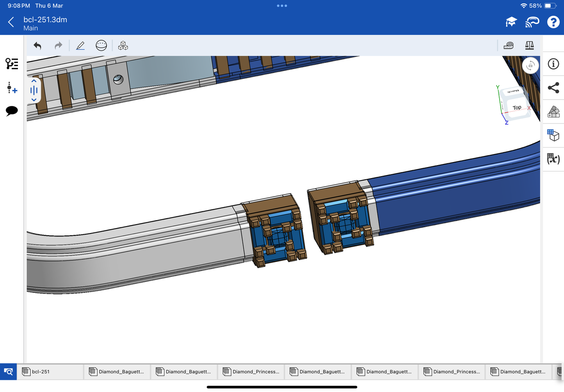
Task: Open the Share document icon
Action: (553, 88)
